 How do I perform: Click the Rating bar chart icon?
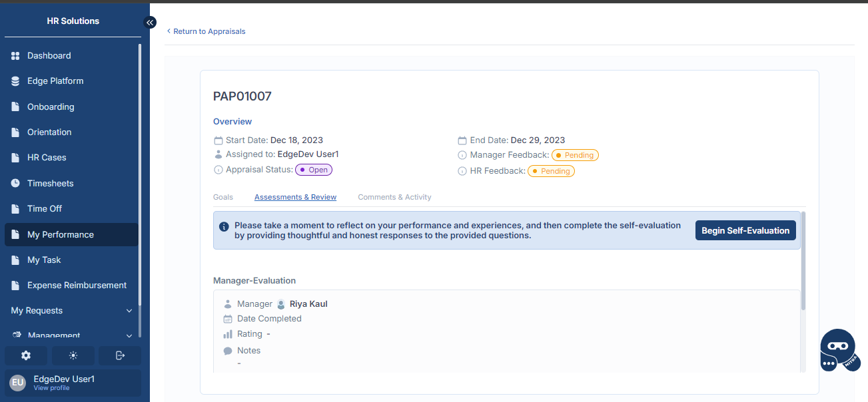pyautogui.click(x=228, y=334)
